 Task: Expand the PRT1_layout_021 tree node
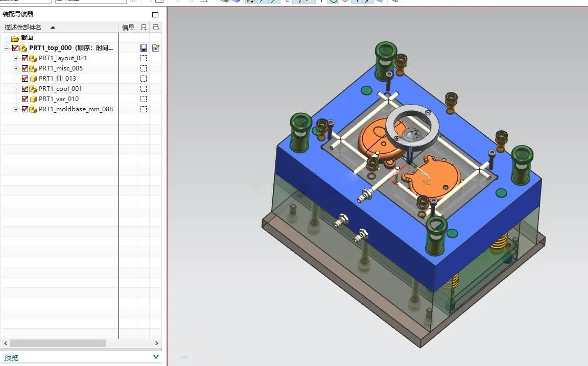(x=16, y=58)
